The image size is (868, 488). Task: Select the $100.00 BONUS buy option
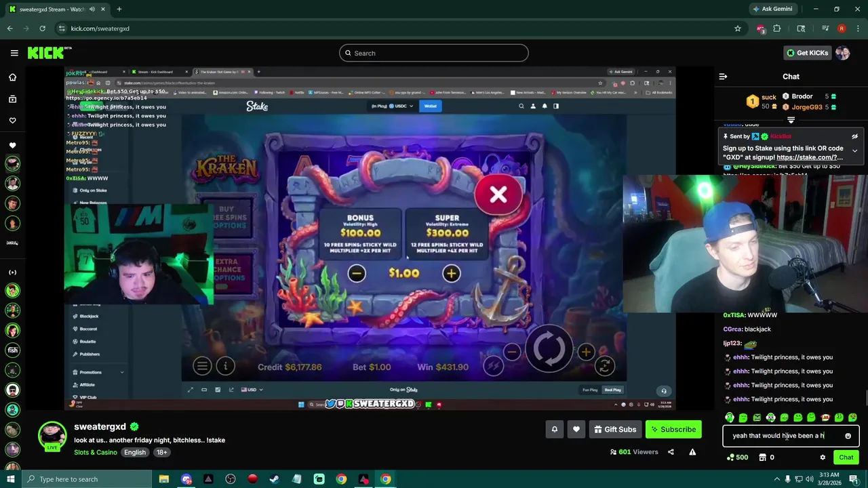[361, 233]
